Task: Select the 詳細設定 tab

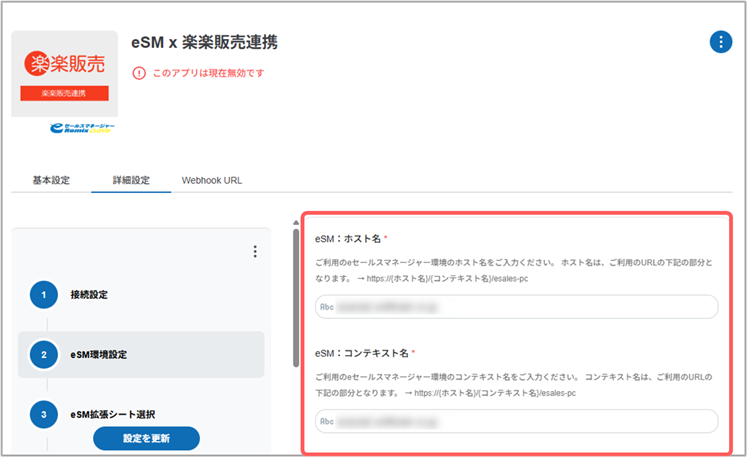Action: pyautogui.click(x=129, y=181)
